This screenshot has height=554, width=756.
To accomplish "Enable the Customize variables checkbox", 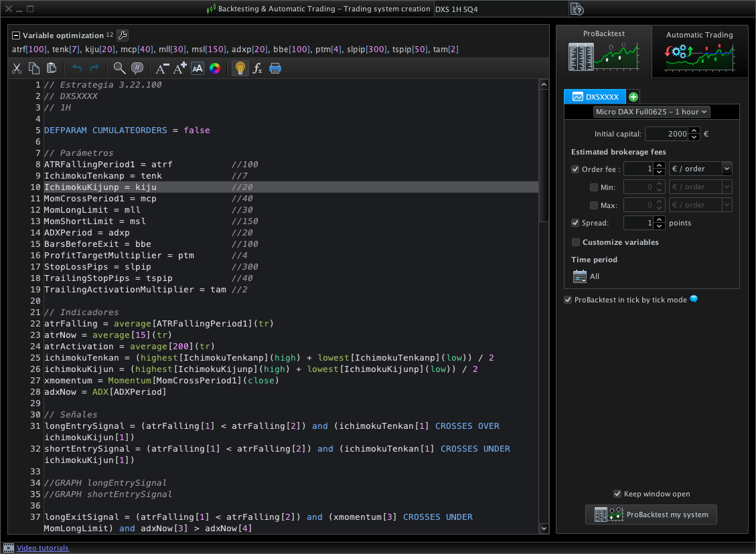I will pyautogui.click(x=575, y=242).
